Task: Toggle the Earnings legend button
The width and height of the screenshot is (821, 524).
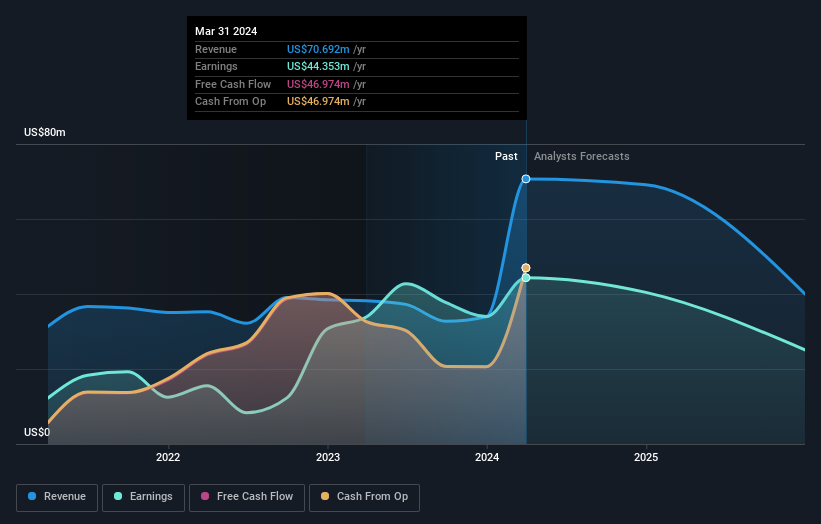Action: tap(143, 497)
